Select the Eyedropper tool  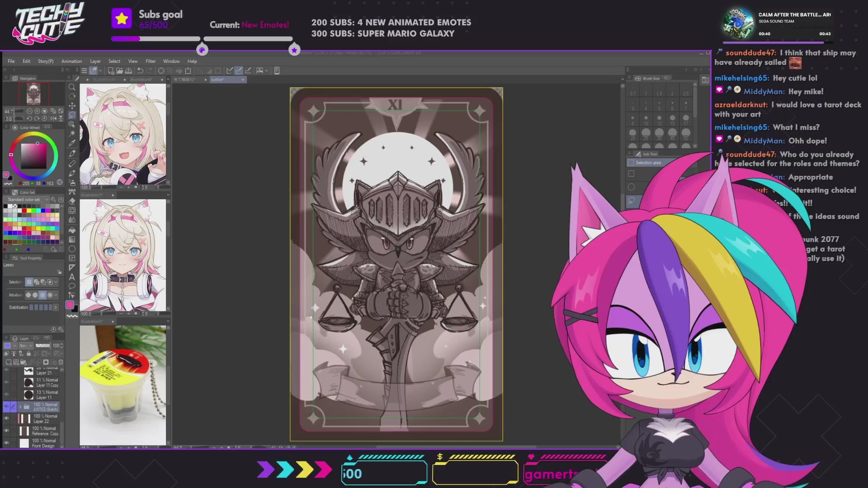(72, 143)
